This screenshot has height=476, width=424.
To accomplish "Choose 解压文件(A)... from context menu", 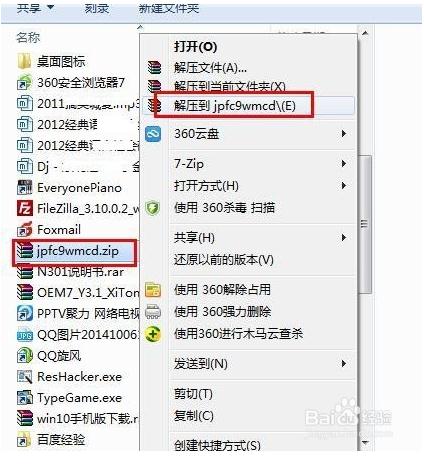I will pyautogui.click(x=210, y=68).
